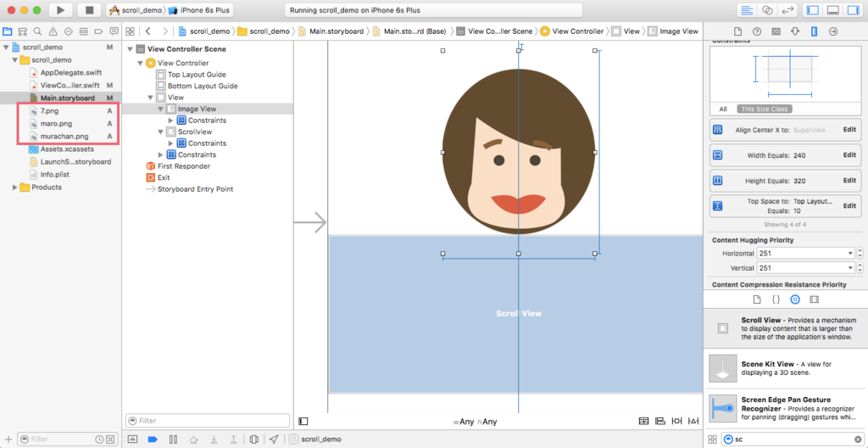
Task: Show the Attributes inspector
Action: 795,31
